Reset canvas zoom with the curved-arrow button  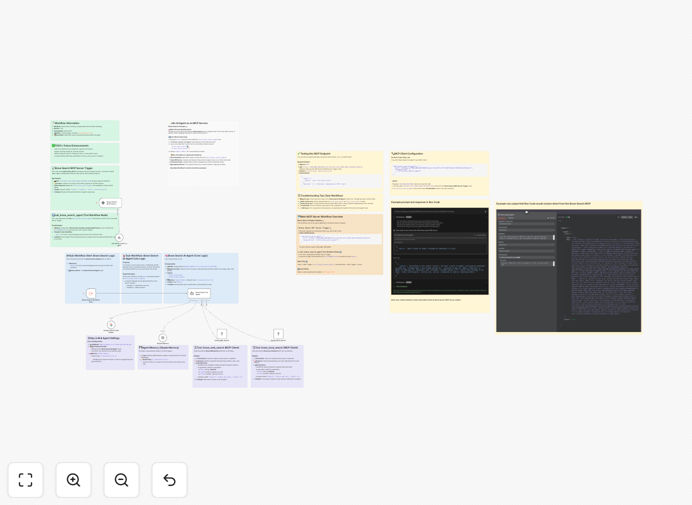169,480
